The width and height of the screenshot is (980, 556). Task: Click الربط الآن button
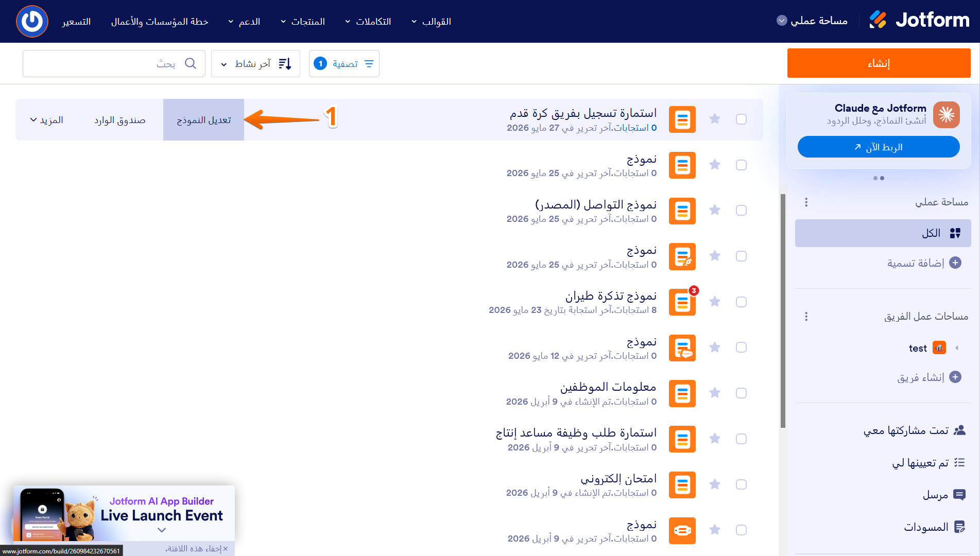pos(879,147)
